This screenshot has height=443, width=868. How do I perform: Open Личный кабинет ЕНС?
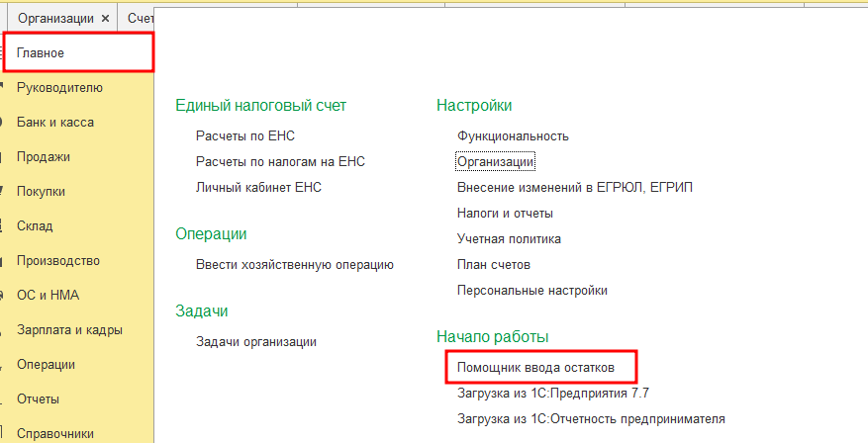258,188
